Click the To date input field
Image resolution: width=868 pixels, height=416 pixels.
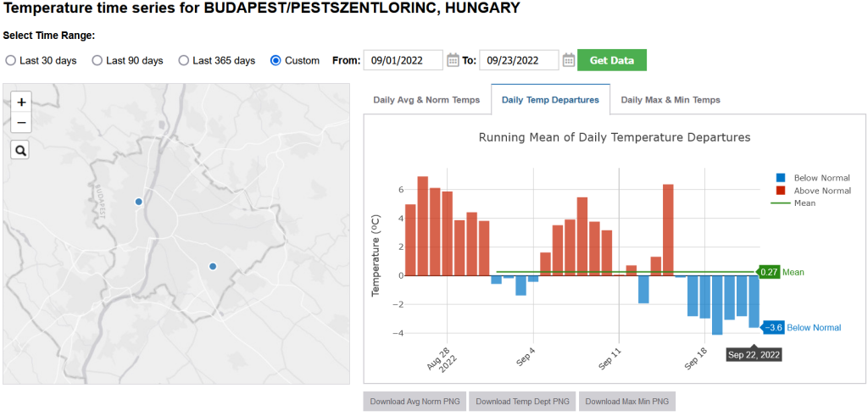[519, 60]
